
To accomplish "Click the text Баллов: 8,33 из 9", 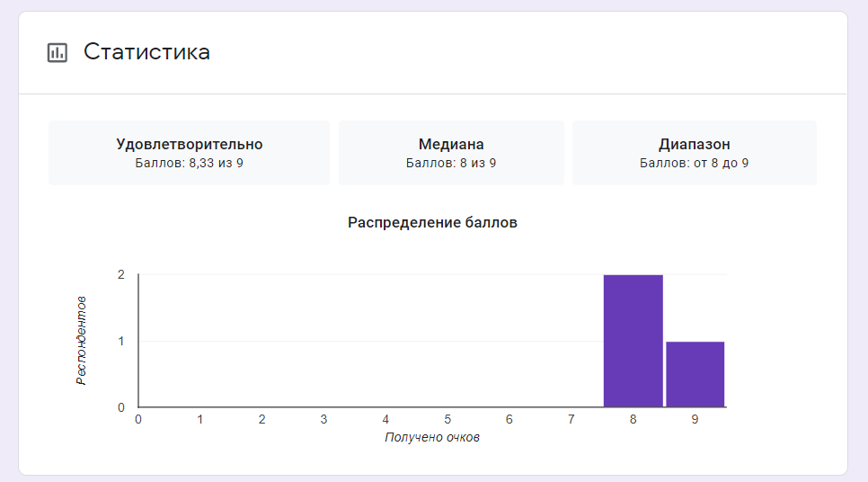I will tap(190, 163).
